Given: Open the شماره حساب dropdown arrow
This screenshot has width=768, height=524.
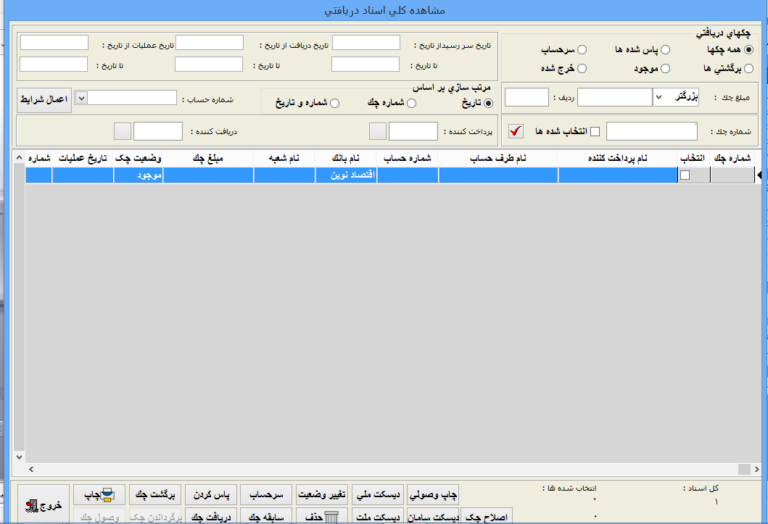Looking at the screenshot, I should pos(81,98).
